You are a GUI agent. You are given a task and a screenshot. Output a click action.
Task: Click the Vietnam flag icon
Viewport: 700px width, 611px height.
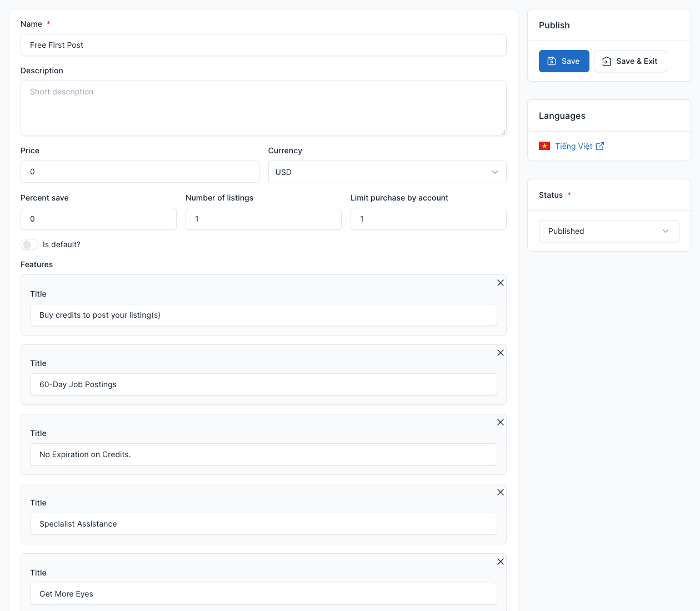[x=544, y=146]
